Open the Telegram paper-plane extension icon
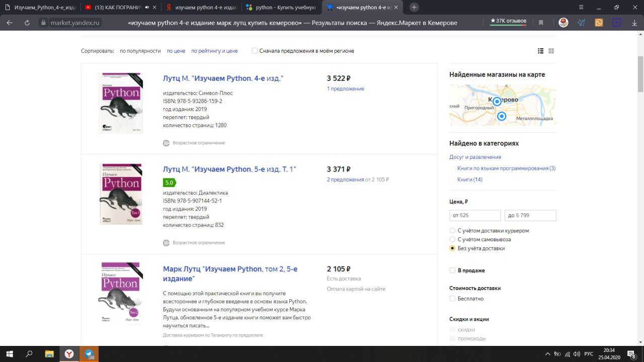The height and width of the screenshot is (362, 644). tap(582, 23)
